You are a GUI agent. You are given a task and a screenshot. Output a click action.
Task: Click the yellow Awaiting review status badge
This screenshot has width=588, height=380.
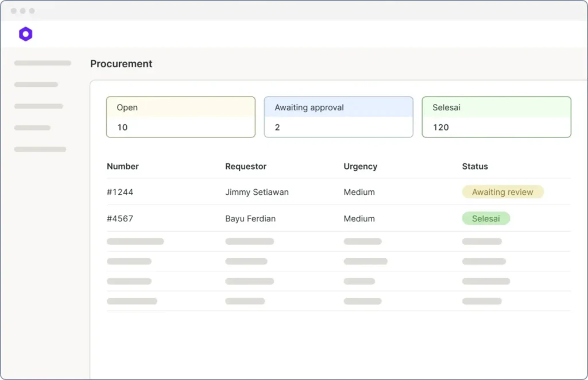(x=502, y=192)
